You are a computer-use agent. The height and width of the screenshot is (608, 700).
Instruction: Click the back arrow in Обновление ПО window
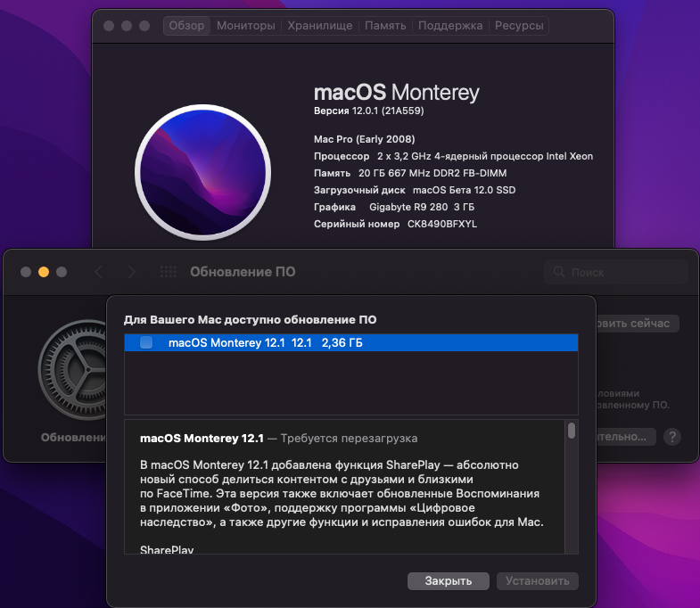[99, 271]
